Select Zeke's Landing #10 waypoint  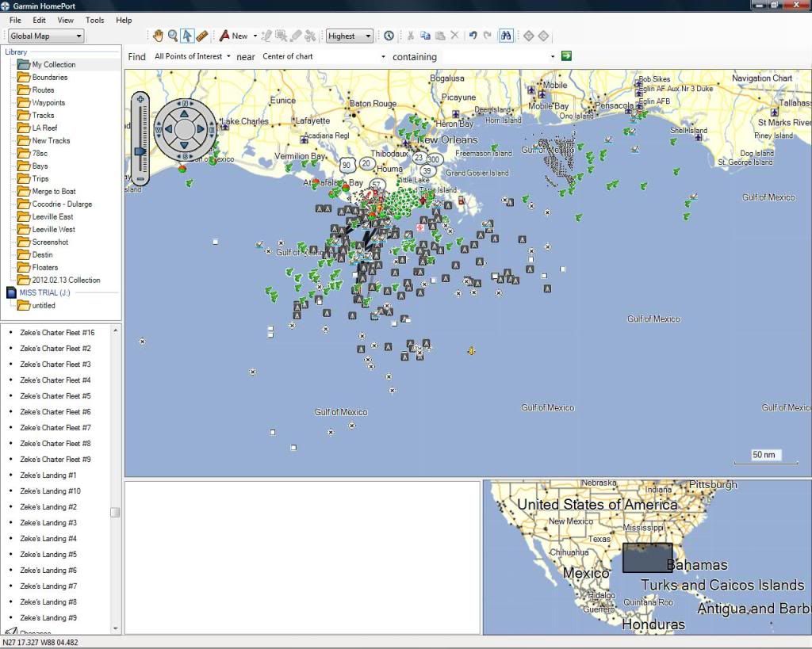point(51,491)
